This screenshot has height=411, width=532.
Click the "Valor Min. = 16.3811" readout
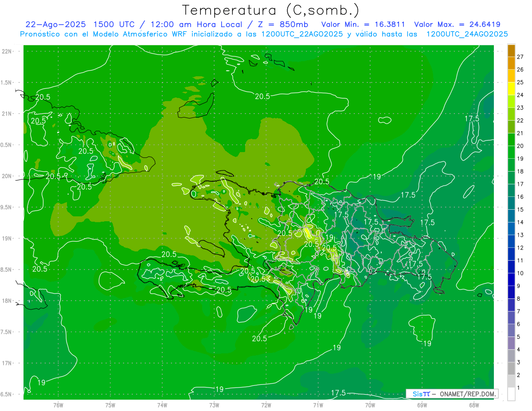click(x=363, y=24)
